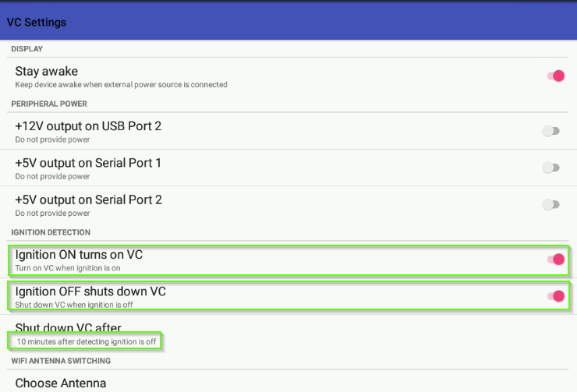Click the VC Settings title

coord(37,23)
